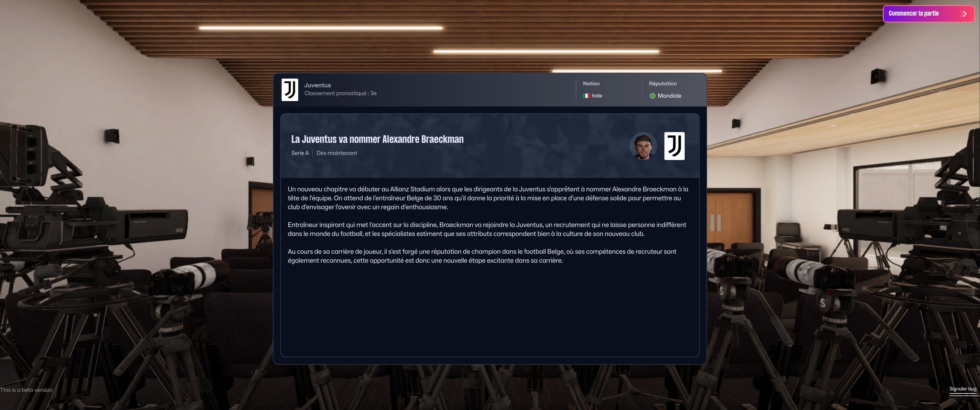
Task: Click the green reputation star icon
Action: [x=652, y=96]
